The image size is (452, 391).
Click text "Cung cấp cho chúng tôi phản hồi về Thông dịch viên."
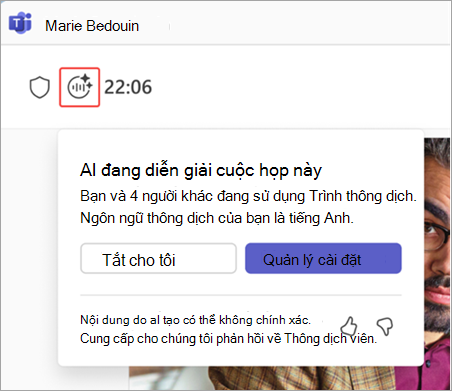tap(228, 339)
